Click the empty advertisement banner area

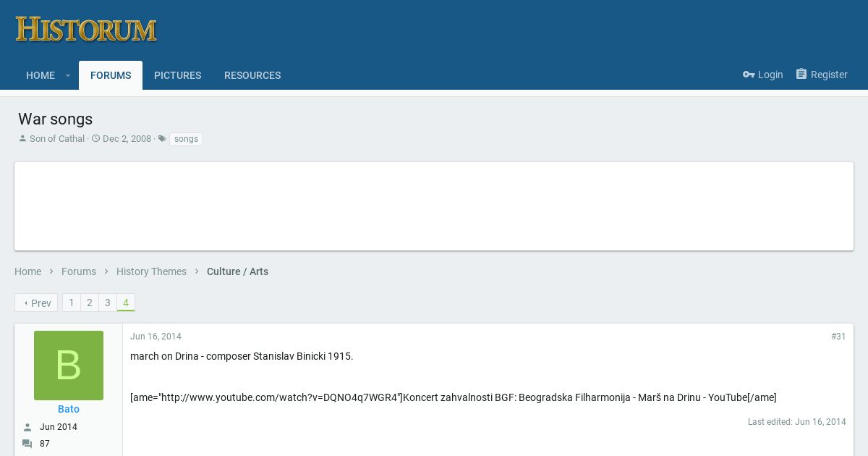pyautogui.click(x=434, y=206)
